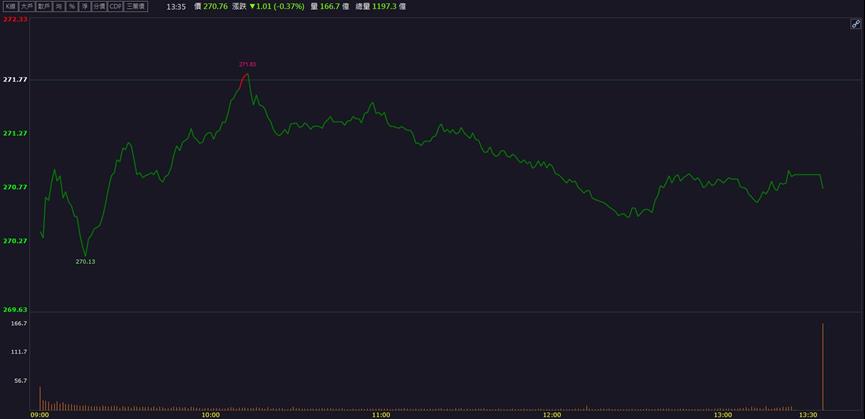Viewport: 865px width, 419px height.
Task: Click the opening volume bar at 09:00
Action: point(40,398)
